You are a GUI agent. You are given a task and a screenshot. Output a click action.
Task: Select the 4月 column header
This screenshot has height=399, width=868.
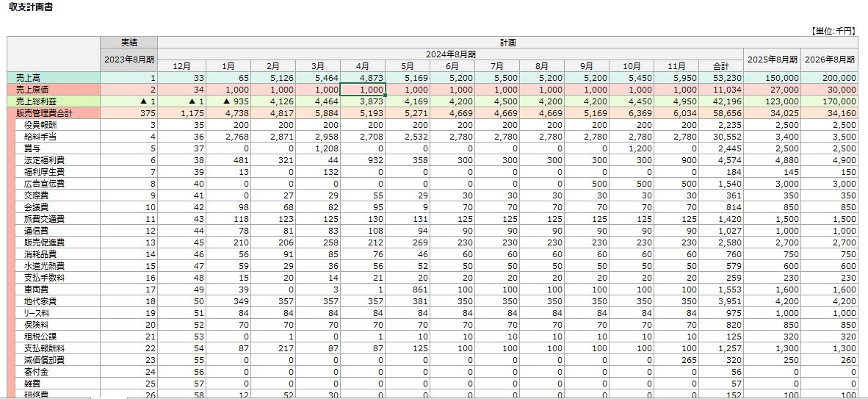pyautogui.click(x=363, y=66)
